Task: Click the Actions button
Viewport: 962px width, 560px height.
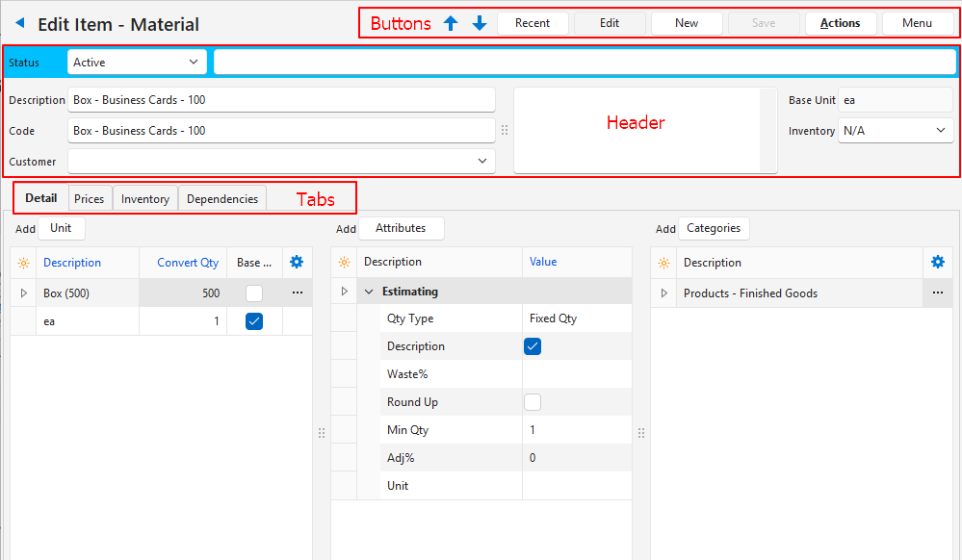Action: (840, 23)
